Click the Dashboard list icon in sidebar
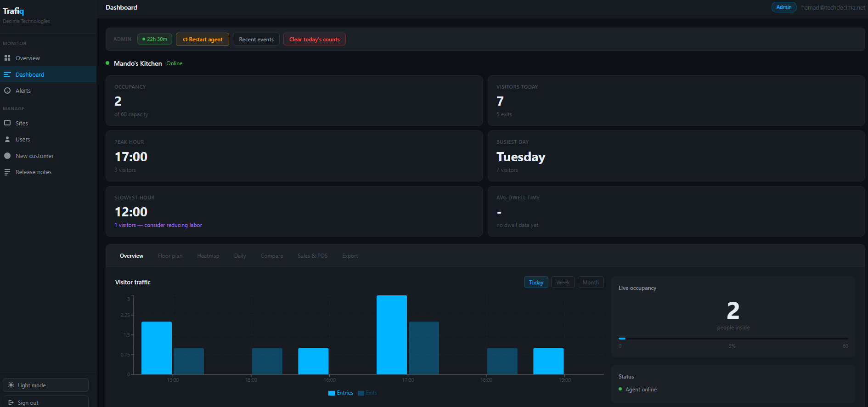The width and height of the screenshot is (868, 407). click(7, 74)
